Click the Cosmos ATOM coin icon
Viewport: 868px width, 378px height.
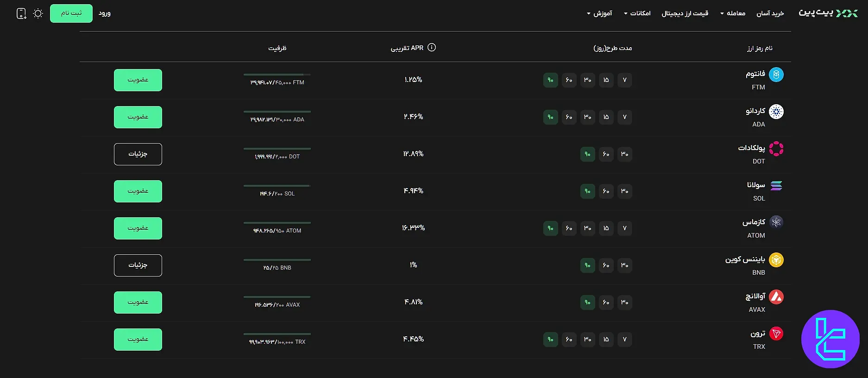click(x=776, y=223)
